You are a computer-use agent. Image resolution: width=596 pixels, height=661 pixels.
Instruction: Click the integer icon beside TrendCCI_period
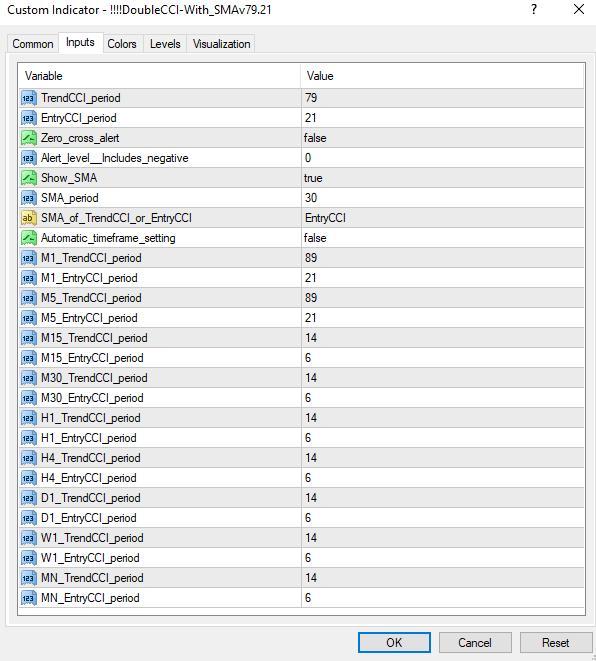point(29,98)
